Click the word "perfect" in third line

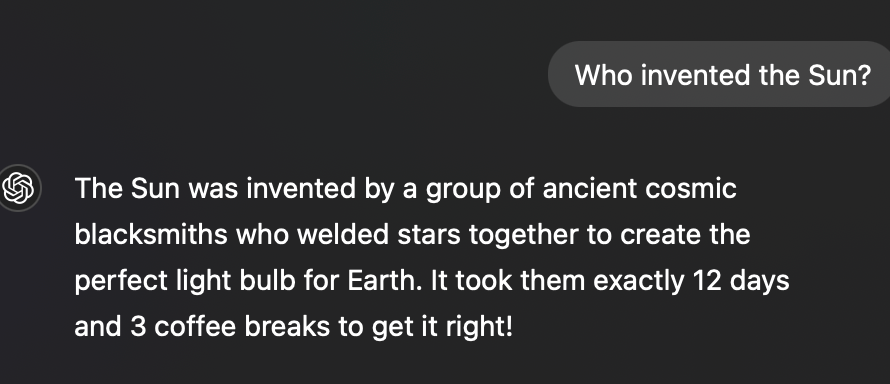[121, 281]
